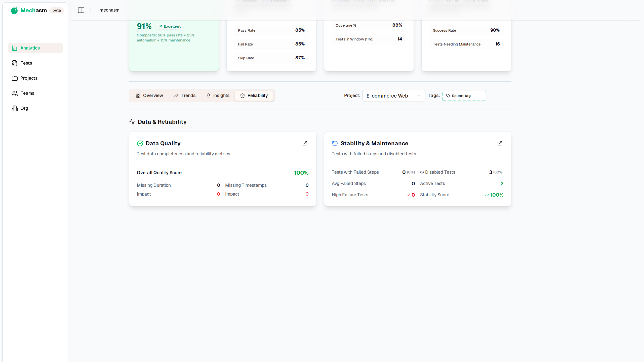
Task: Open the E-commerce Web project dropdown
Action: click(393, 96)
